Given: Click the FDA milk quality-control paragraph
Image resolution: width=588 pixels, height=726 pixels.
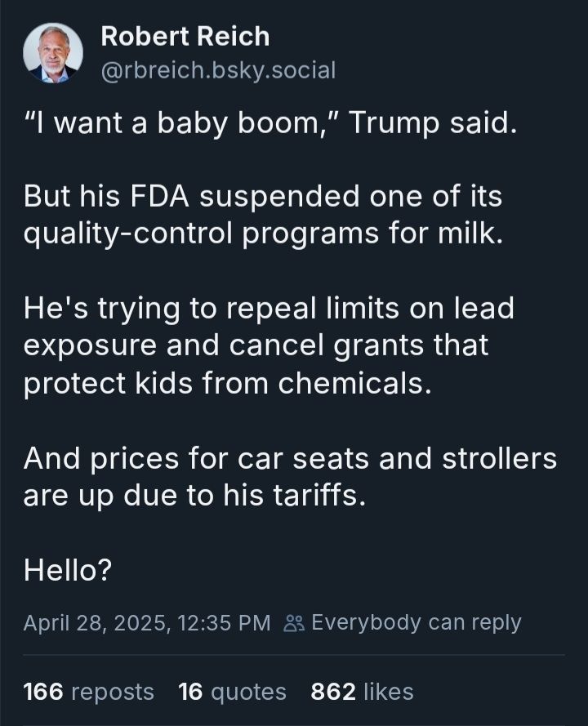Looking at the screenshot, I should tap(264, 215).
